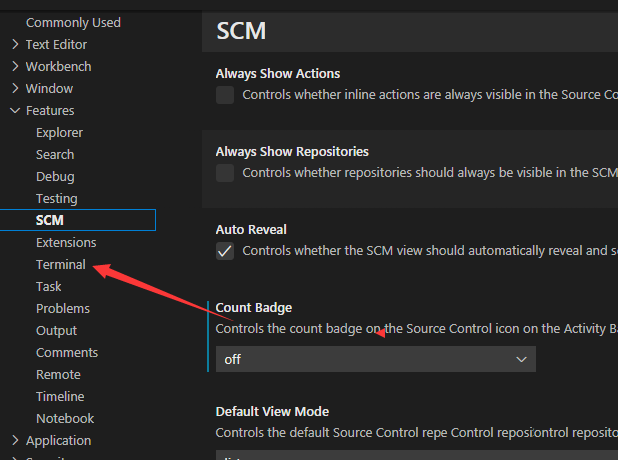Image resolution: width=618 pixels, height=460 pixels.
Task: Navigate to Terminal settings
Action: [61, 264]
